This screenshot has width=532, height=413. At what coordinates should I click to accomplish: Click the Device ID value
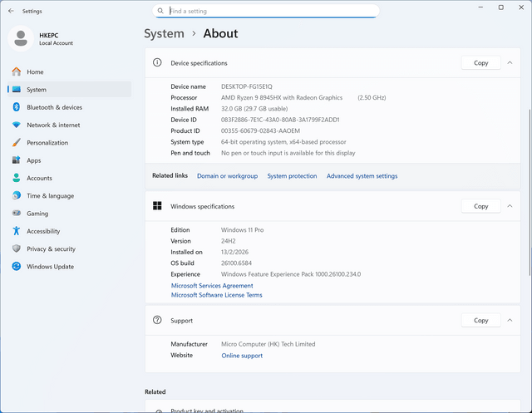click(x=280, y=120)
